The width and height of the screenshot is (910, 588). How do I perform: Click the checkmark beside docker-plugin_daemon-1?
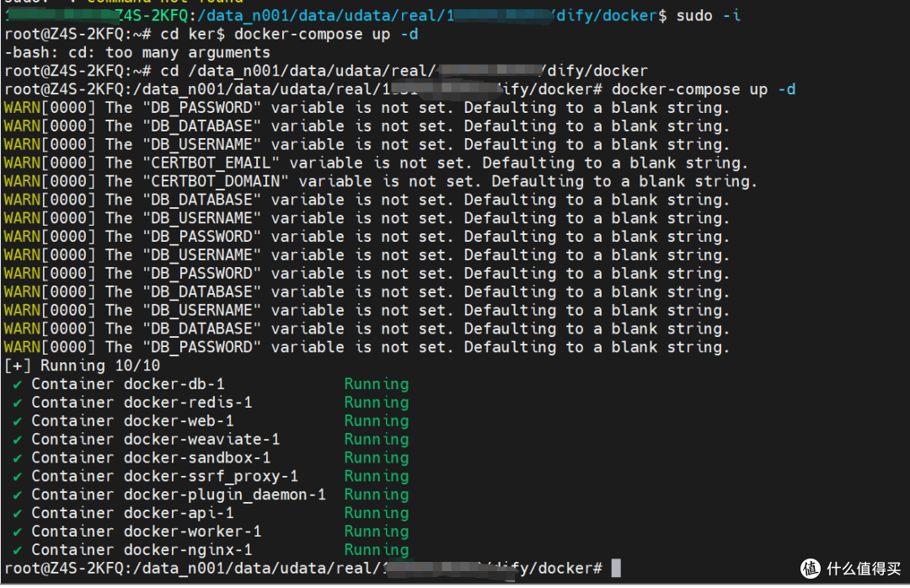coord(19,494)
